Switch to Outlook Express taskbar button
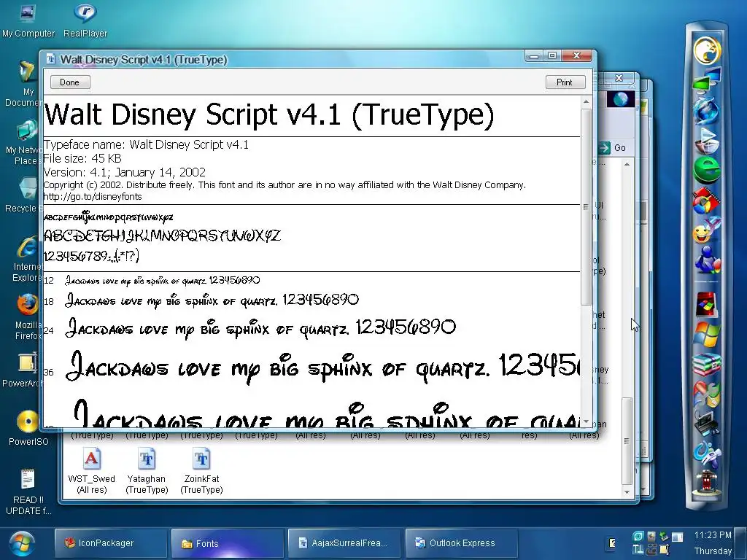The height and width of the screenshot is (560, 747). pos(461,543)
